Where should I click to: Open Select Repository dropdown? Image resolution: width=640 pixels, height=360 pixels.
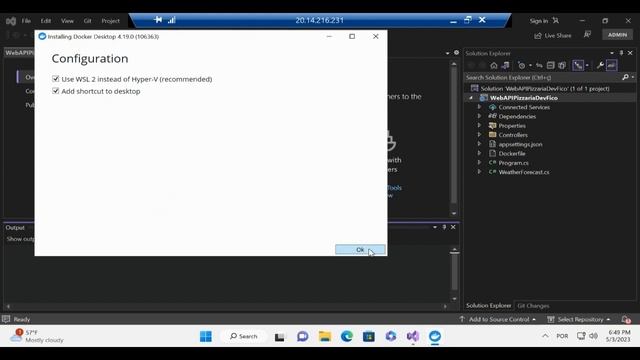[x=579, y=319]
